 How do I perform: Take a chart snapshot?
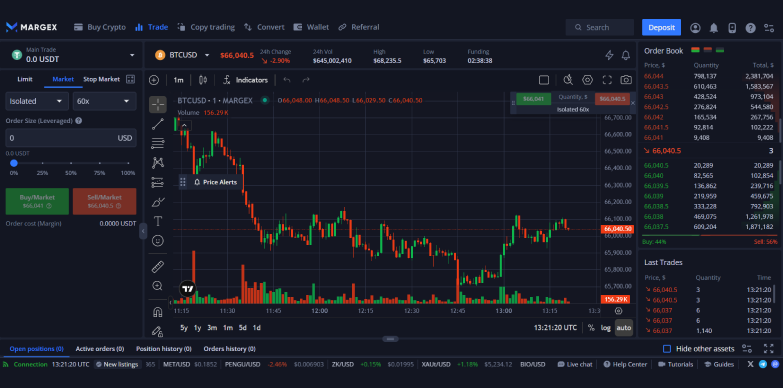point(626,80)
